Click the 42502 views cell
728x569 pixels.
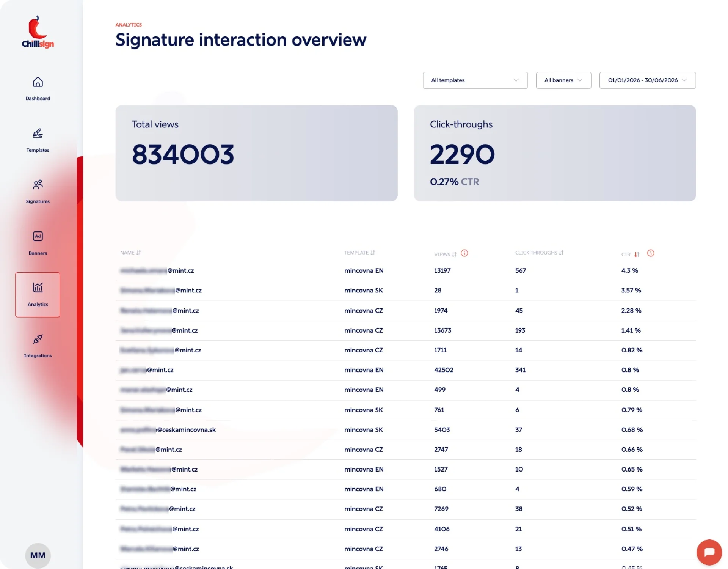[444, 370]
